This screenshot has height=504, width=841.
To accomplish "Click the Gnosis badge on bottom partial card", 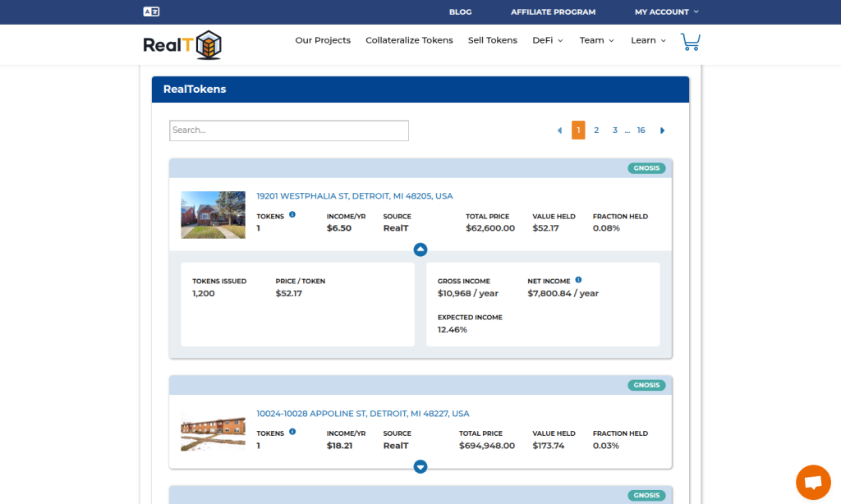I will click(647, 496).
